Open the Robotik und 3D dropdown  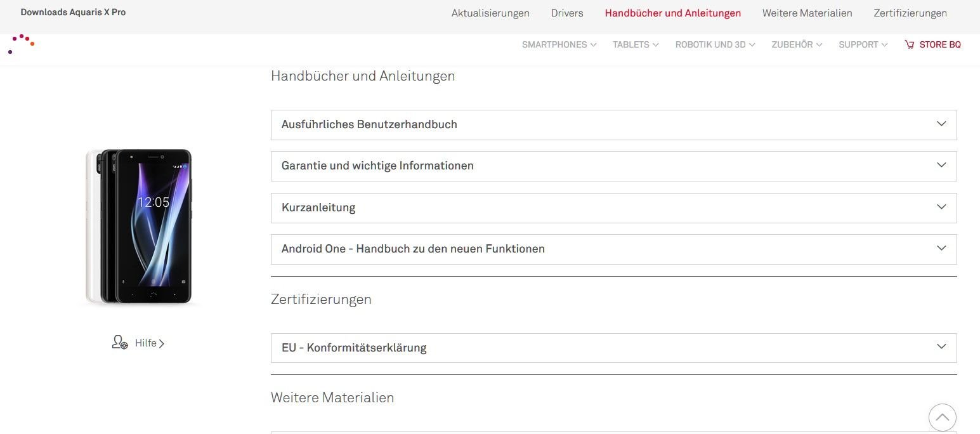(715, 44)
